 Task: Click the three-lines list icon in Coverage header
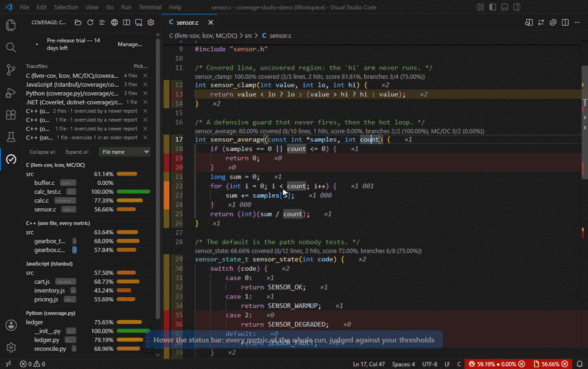[x=102, y=22]
